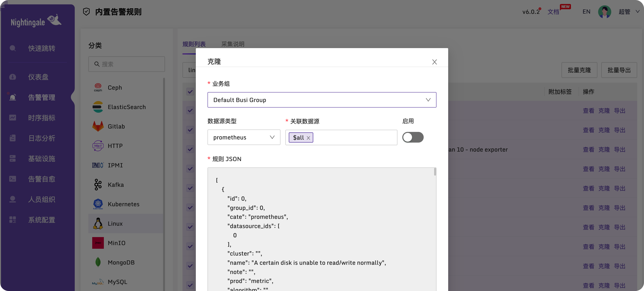Remove the $all datasource tag
This screenshot has width=644, height=291.
(308, 138)
